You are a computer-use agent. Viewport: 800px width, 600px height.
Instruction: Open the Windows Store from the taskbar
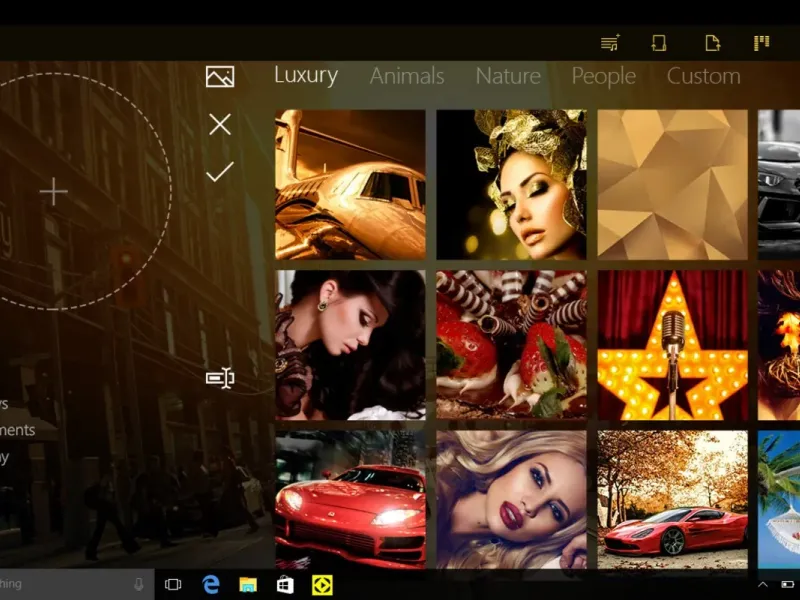285,585
